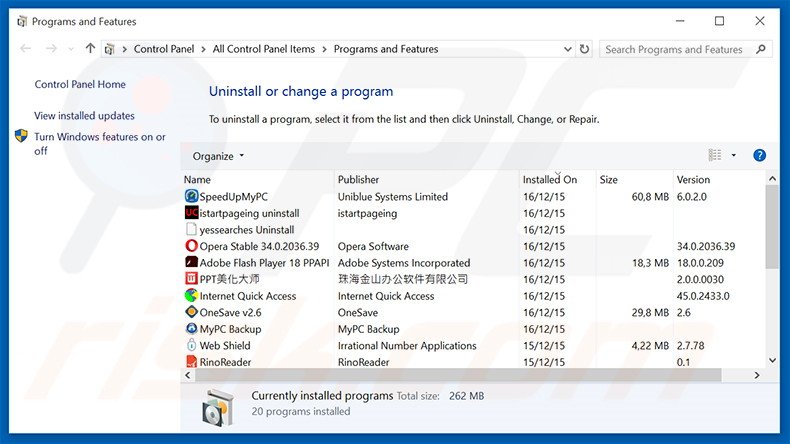Select the SpeedUpMyPC program row
Screen dimensions: 790x444
coord(473,197)
